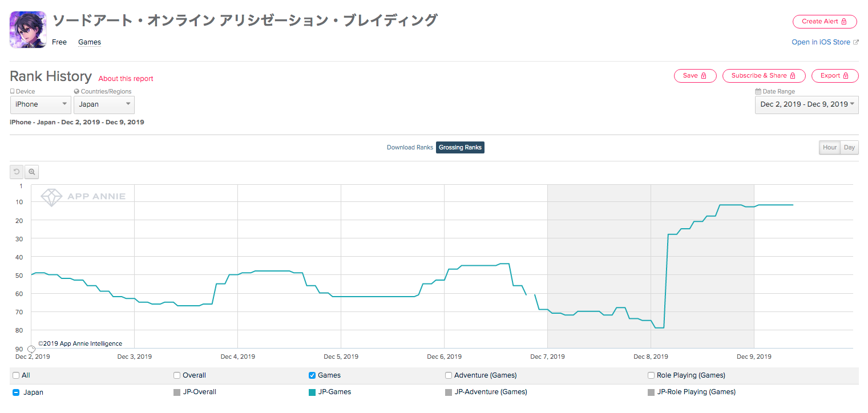Select the Hour granularity toggle
Viewport: 868px width, 413px height.
click(x=830, y=148)
